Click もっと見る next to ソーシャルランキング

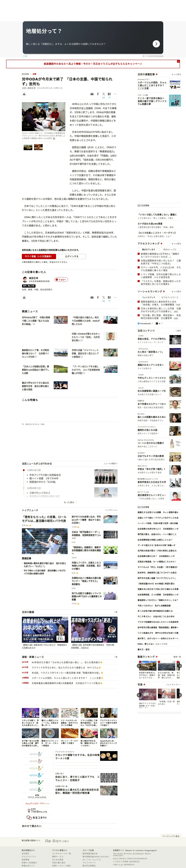176,292
